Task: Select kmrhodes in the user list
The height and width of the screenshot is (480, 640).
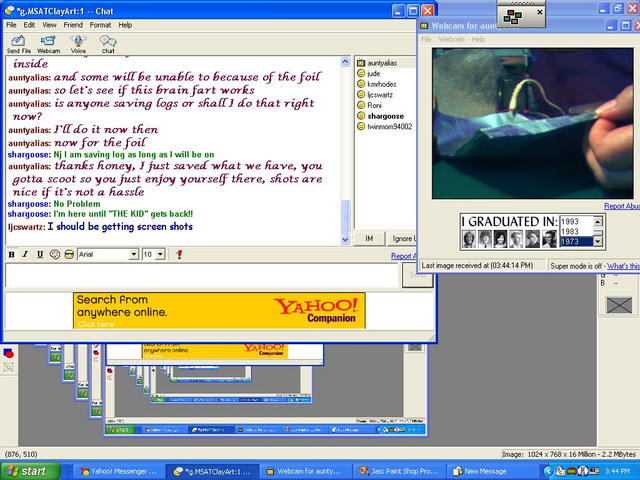Action: point(382,84)
